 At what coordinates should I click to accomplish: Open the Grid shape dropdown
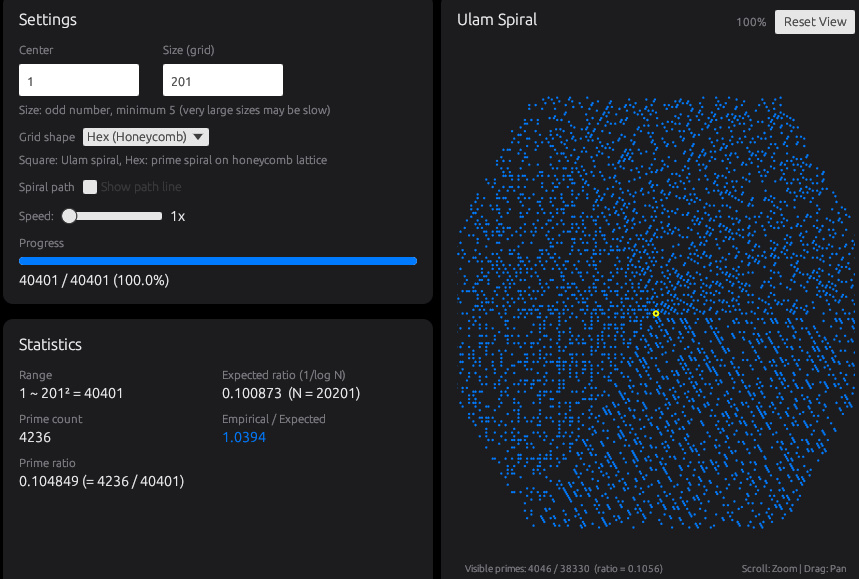tap(145, 137)
